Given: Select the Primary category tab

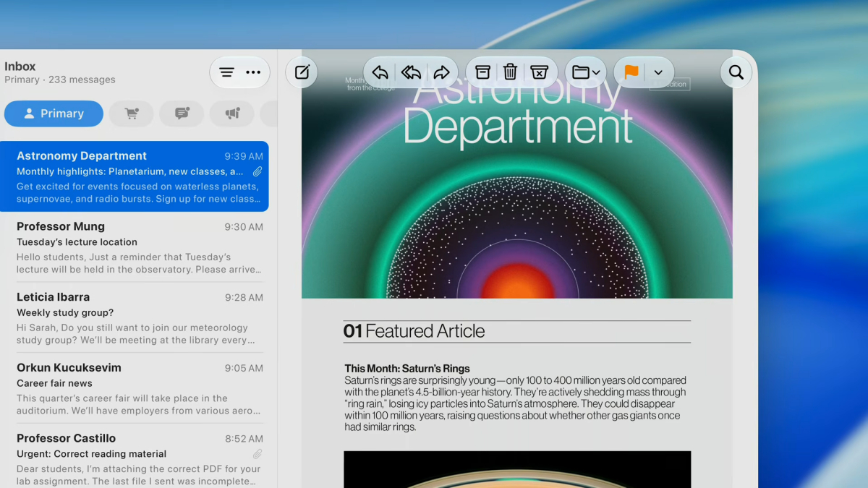Looking at the screenshot, I should point(54,114).
